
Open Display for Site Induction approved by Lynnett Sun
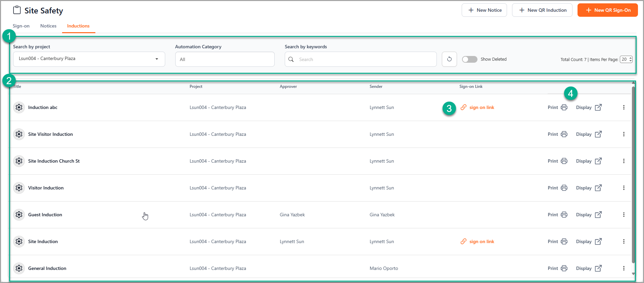589,241
